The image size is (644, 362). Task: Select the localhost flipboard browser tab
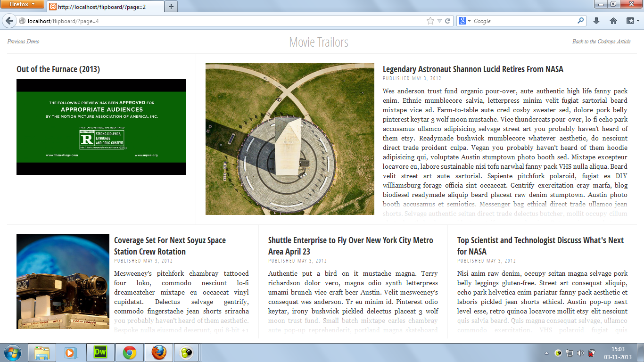tap(106, 7)
